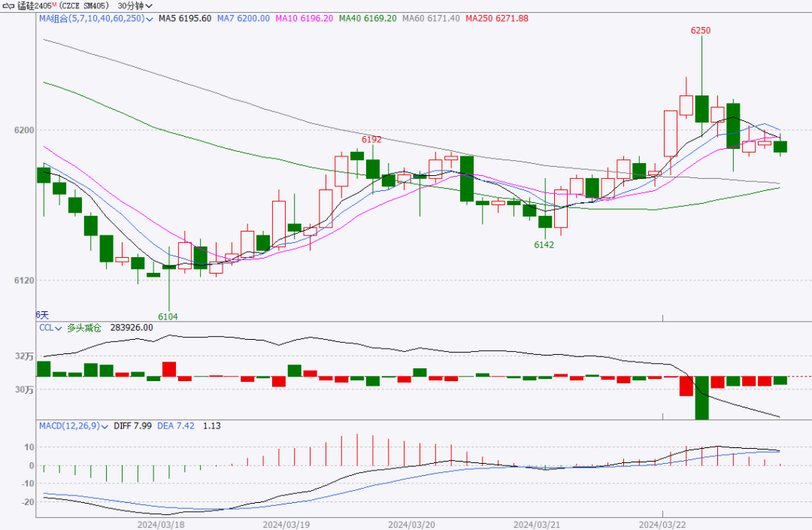
Task: Click the 6120 price axis label
Action: (x=24, y=280)
